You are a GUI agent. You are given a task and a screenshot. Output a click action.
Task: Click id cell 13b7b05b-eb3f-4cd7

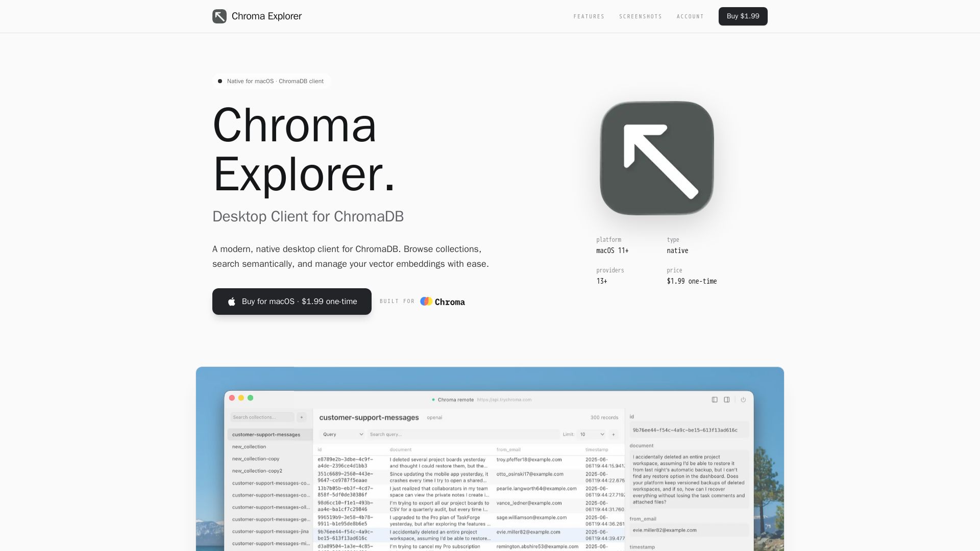point(346,491)
